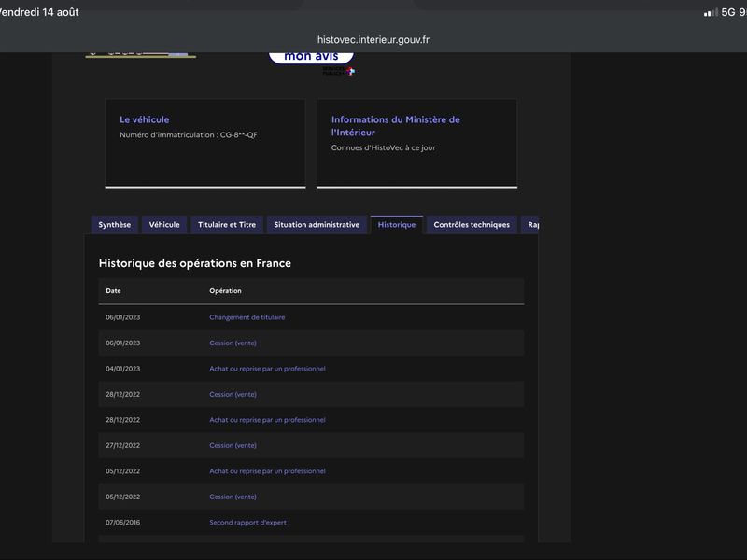Switch to the Véhicule tab
The image size is (747, 560).
click(x=164, y=225)
